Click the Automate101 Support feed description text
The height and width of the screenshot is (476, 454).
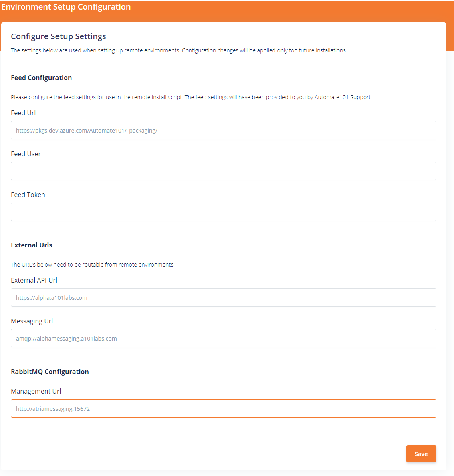pos(191,97)
